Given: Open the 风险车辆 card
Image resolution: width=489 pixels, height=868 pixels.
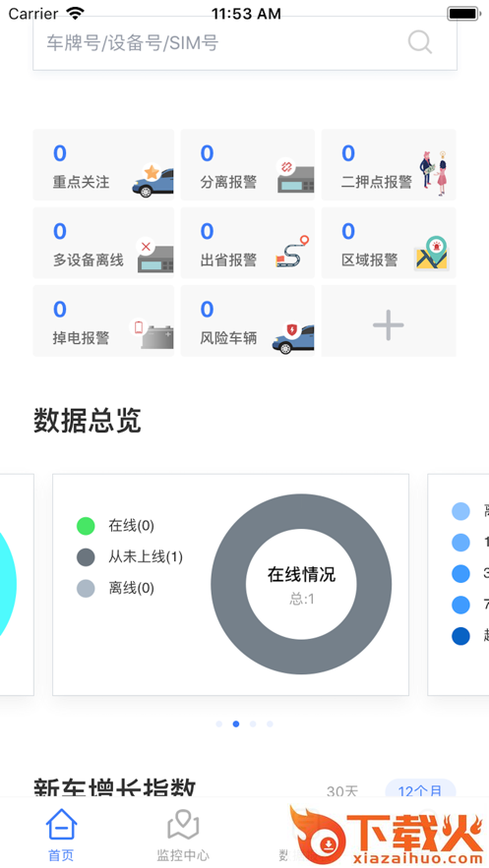Looking at the screenshot, I should pos(248,321).
